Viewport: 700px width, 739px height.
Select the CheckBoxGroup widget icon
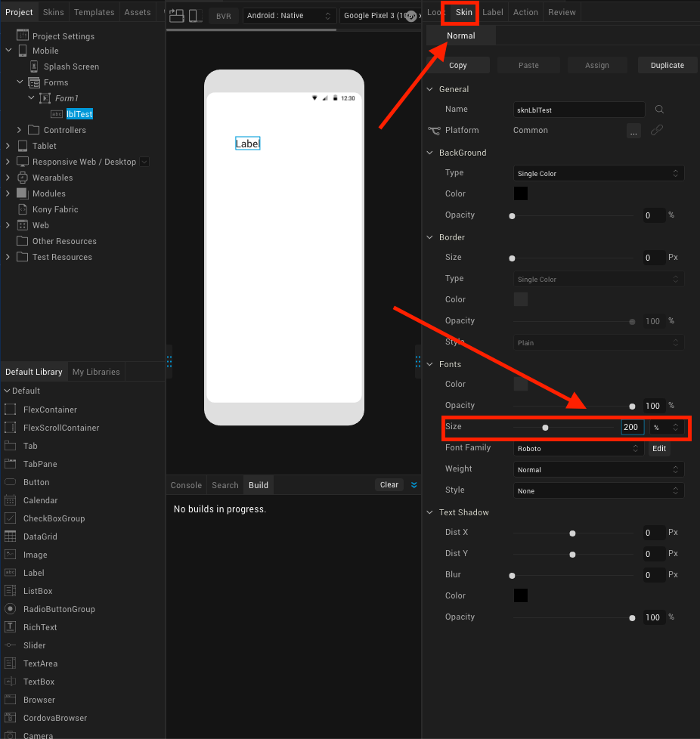[10, 518]
